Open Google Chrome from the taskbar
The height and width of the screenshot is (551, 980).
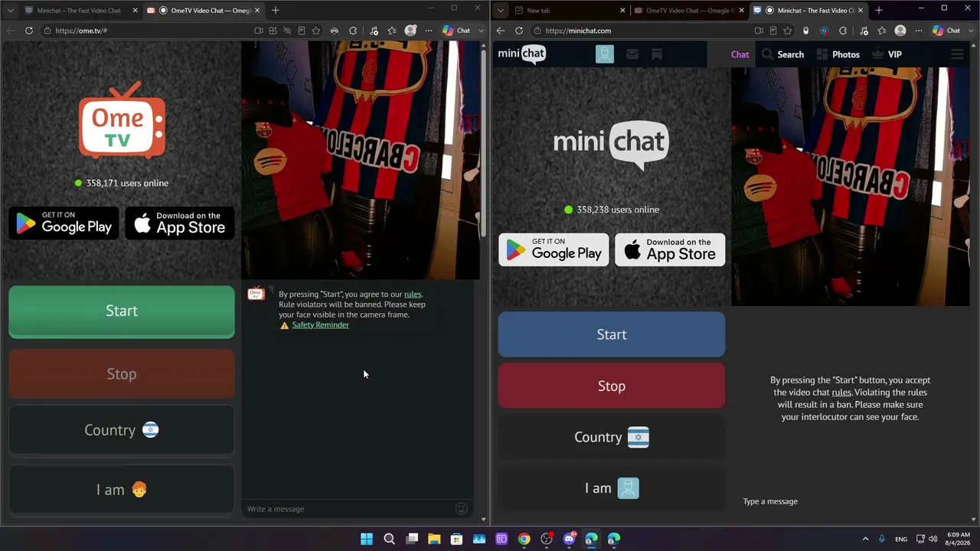(x=524, y=539)
